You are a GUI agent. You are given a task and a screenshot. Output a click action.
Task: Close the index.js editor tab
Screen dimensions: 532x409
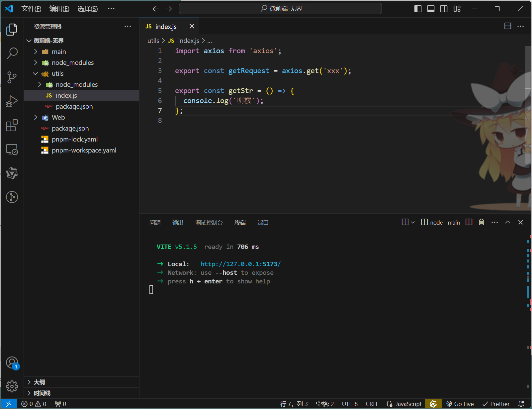[x=192, y=26]
